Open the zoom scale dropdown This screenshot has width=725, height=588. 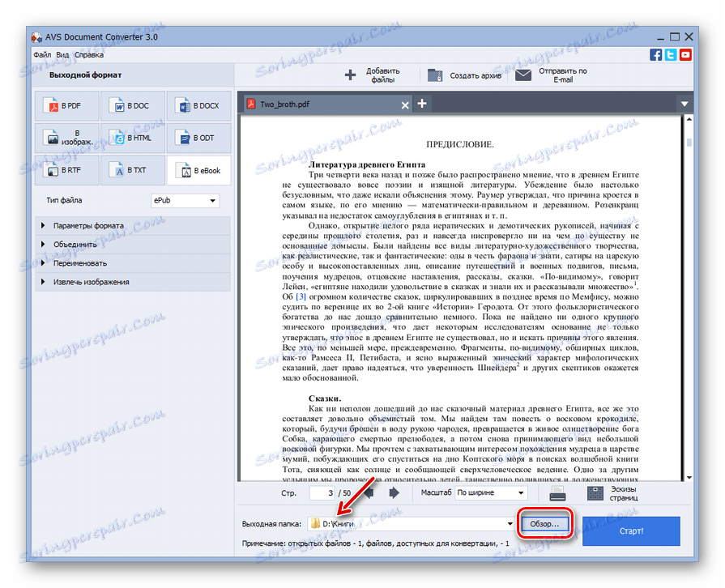[491, 492]
